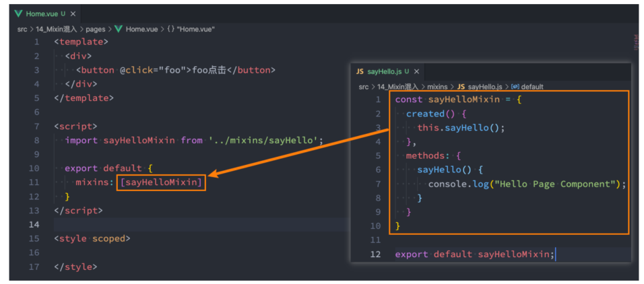Viewport: 644px width, 284px height.
Task: Click line number 12 in sayHello.js gutter
Action: [375, 254]
